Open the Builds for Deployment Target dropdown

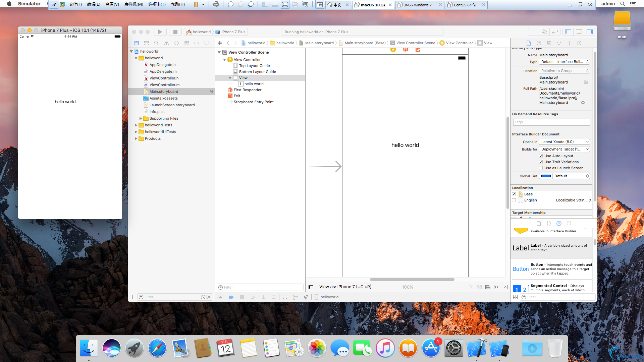click(x=564, y=149)
